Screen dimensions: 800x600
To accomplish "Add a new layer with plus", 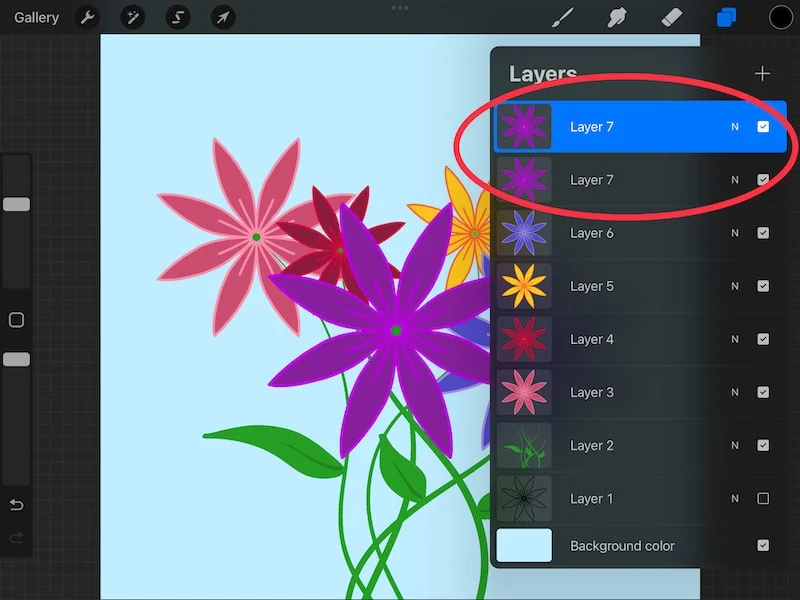I will click(x=762, y=73).
